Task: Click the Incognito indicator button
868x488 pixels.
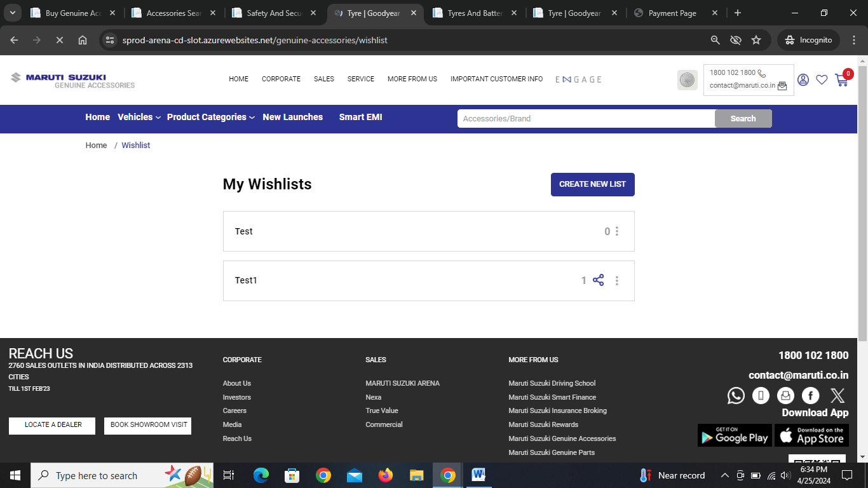Action: [808, 40]
